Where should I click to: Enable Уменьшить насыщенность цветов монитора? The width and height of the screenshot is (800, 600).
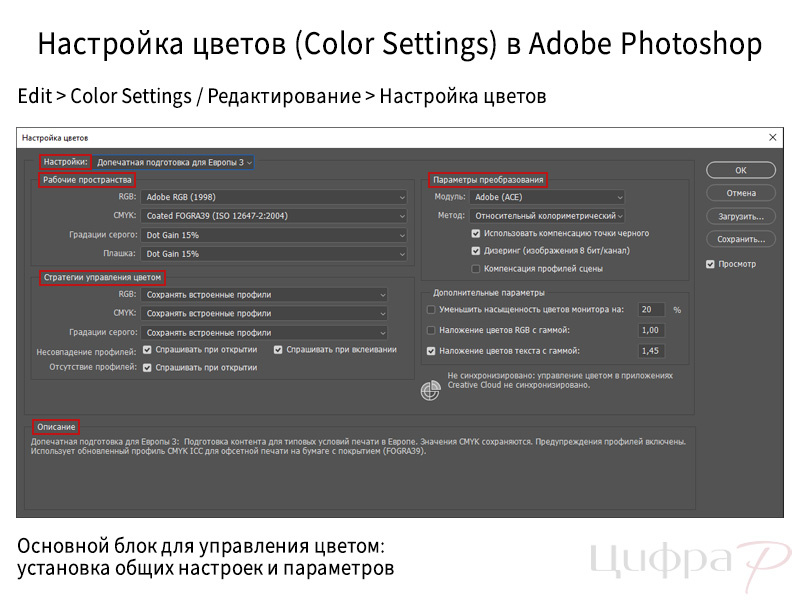pos(431,311)
